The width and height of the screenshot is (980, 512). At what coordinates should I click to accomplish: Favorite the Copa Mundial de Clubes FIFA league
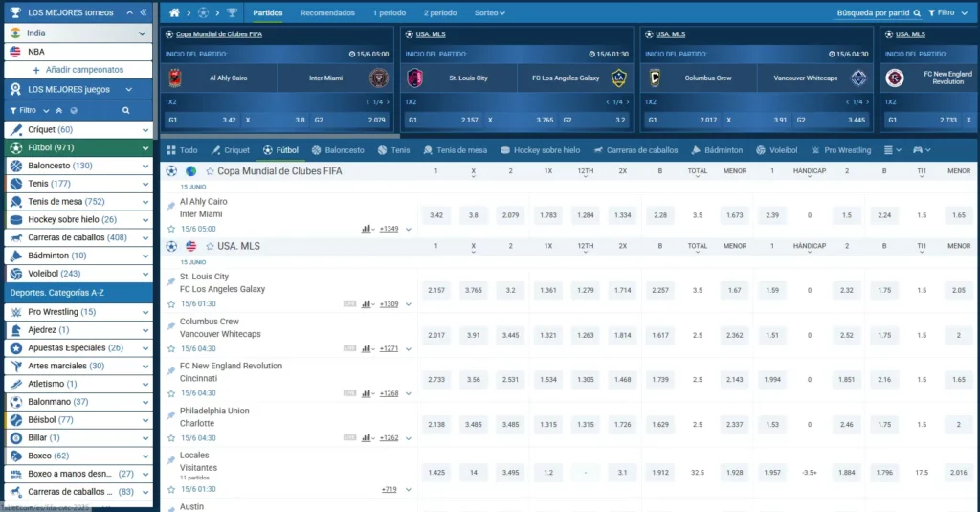tap(210, 171)
